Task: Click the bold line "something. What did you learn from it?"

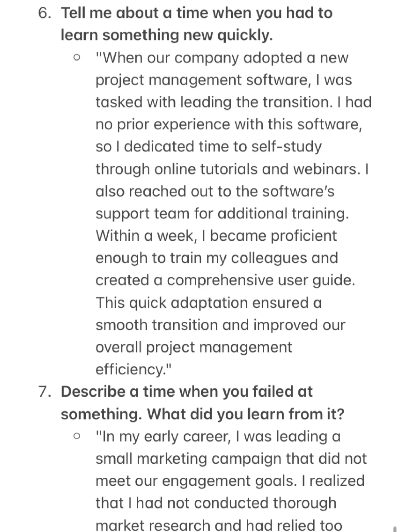Action: (x=202, y=414)
